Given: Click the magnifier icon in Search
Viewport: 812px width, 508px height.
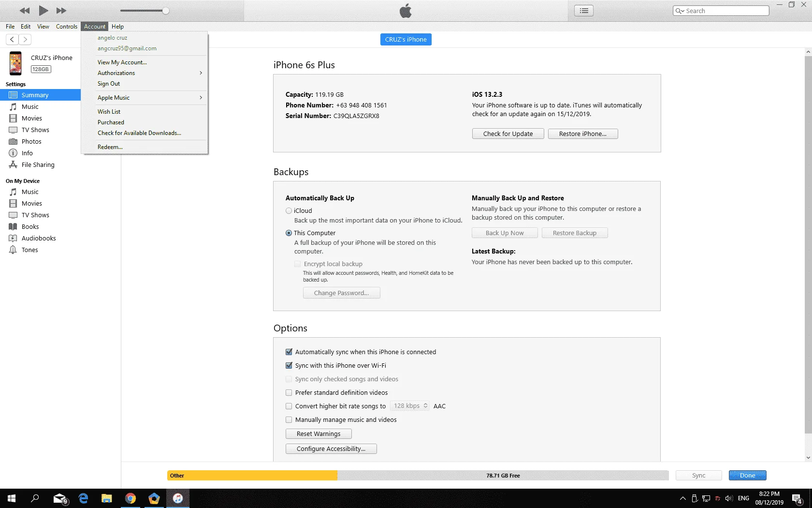Looking at the screenshot, I should point(680,11).
